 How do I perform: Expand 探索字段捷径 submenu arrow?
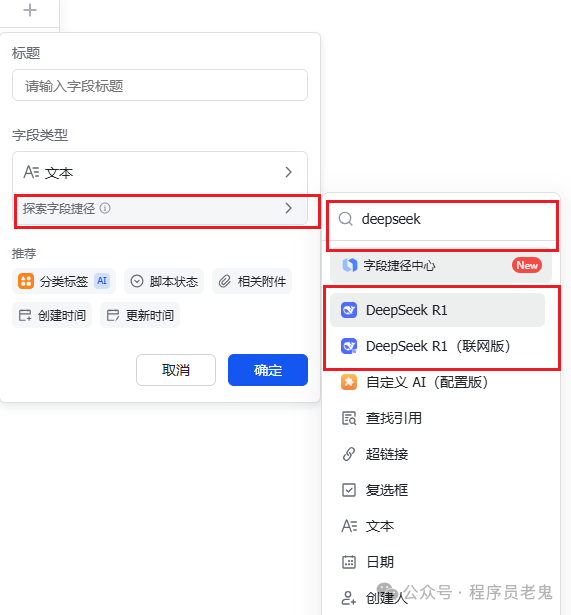click(289, 208)
